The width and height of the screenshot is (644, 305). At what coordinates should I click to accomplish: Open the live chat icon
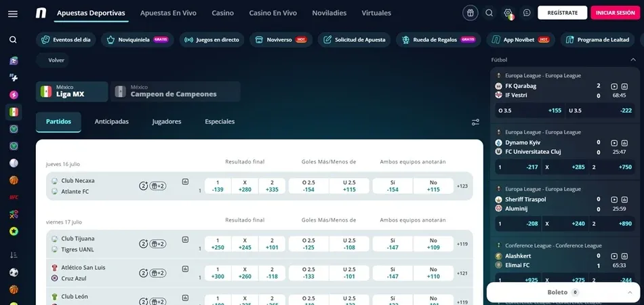(x=527, y=13)
